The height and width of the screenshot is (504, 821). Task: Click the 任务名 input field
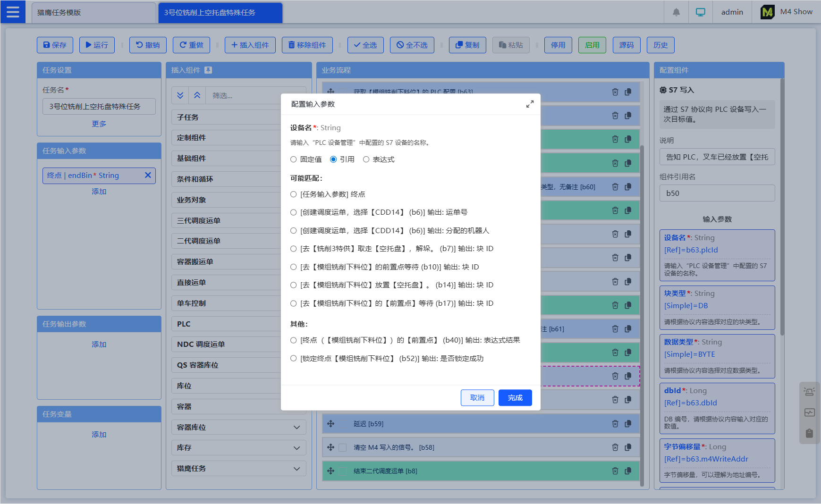99,107
